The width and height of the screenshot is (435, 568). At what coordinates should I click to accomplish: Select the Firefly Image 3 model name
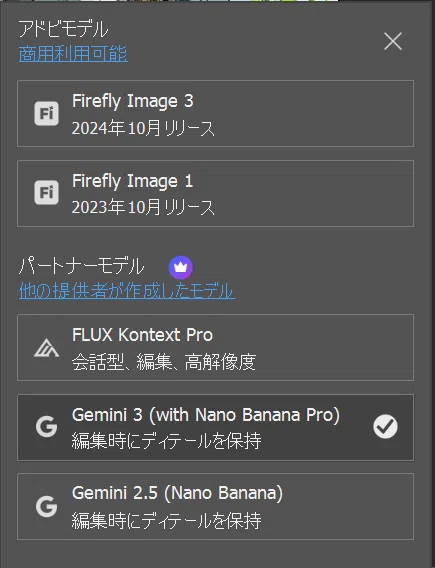pyautogui.click(x=133, y=101)
